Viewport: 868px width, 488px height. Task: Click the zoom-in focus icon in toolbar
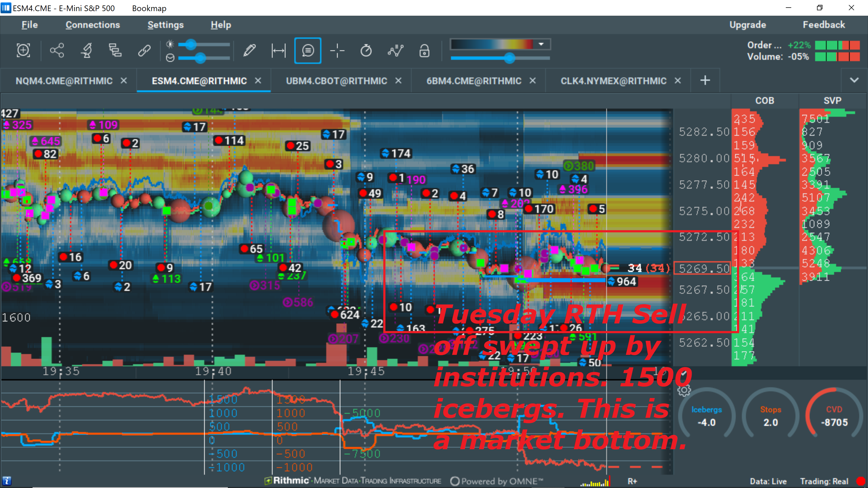(x=23, y=50)
